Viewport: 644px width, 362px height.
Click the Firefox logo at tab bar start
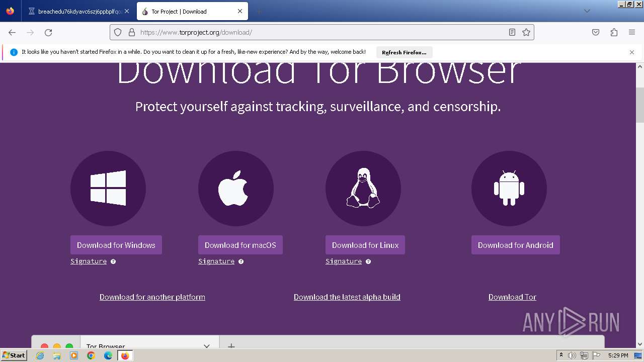point(10,11)
